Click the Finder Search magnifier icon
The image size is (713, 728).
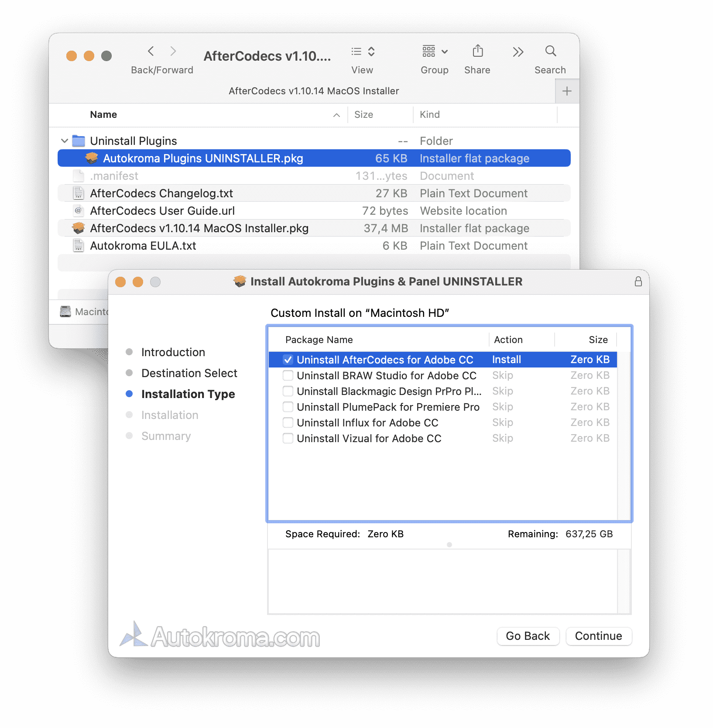coord(550,52)
